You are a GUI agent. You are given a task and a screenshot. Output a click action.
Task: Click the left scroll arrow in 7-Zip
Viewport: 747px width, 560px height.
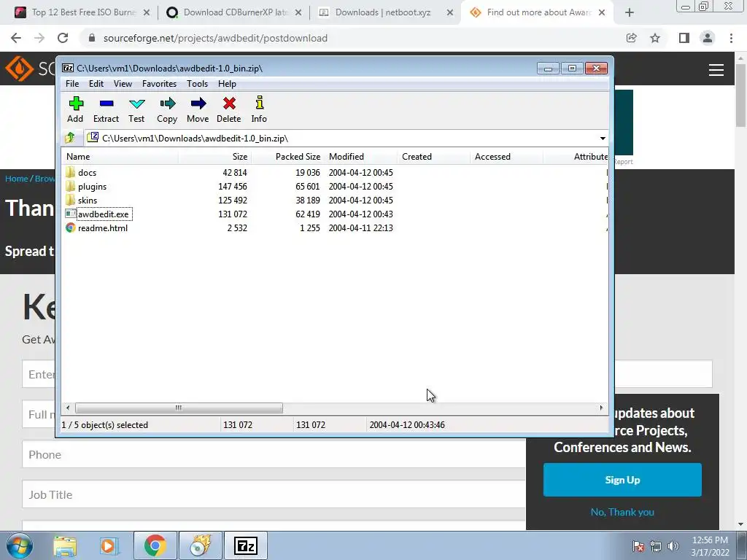click(x=68, y=408)
